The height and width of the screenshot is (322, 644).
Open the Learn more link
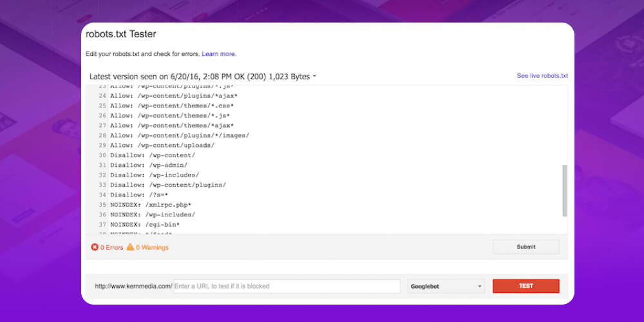tap(219, 54)
